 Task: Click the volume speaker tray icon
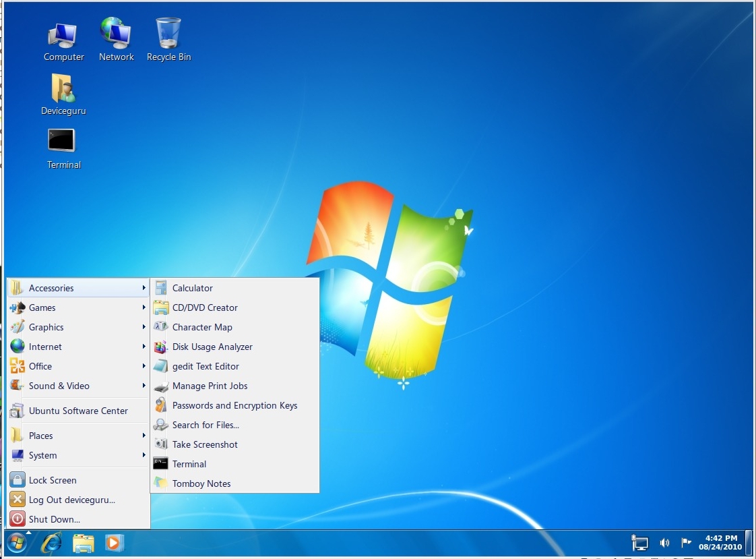click(x=664, y=543)
